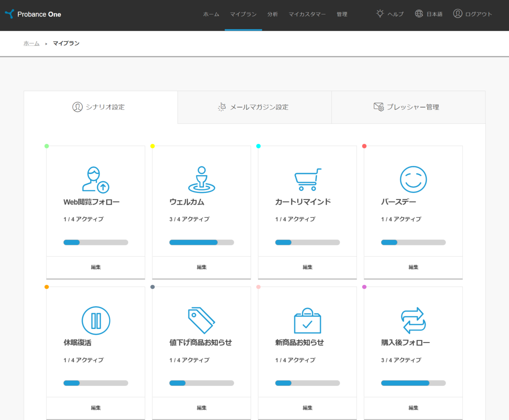The image size is (509, 420).
Task: Click the price tag icon on 値下げ商品お知らせ card
Action: (x=202, y=319)
